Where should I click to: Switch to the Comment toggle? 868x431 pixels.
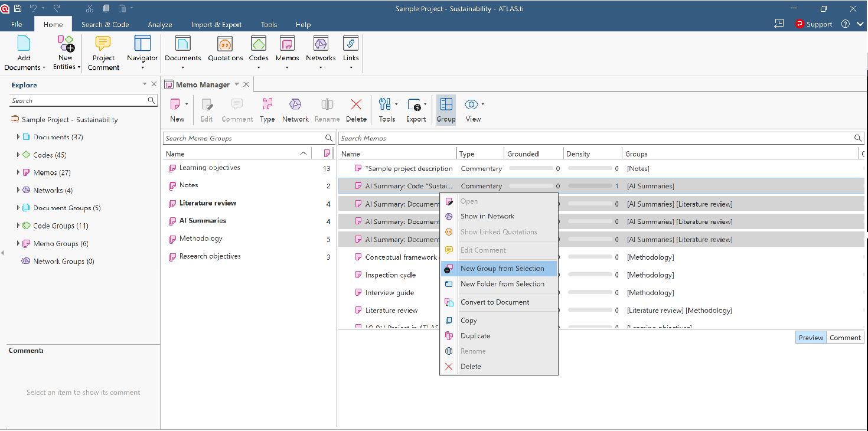[845, 338]
